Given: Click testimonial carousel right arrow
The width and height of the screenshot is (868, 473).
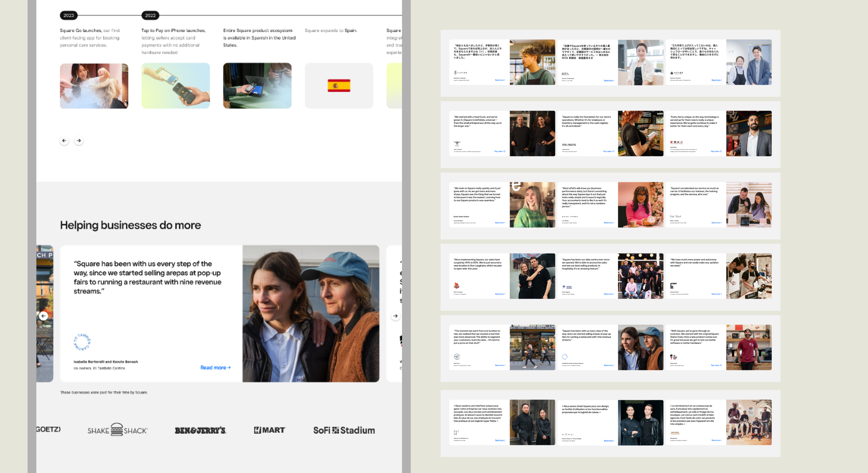Looking at the screenshot, I should coord(395,316).
